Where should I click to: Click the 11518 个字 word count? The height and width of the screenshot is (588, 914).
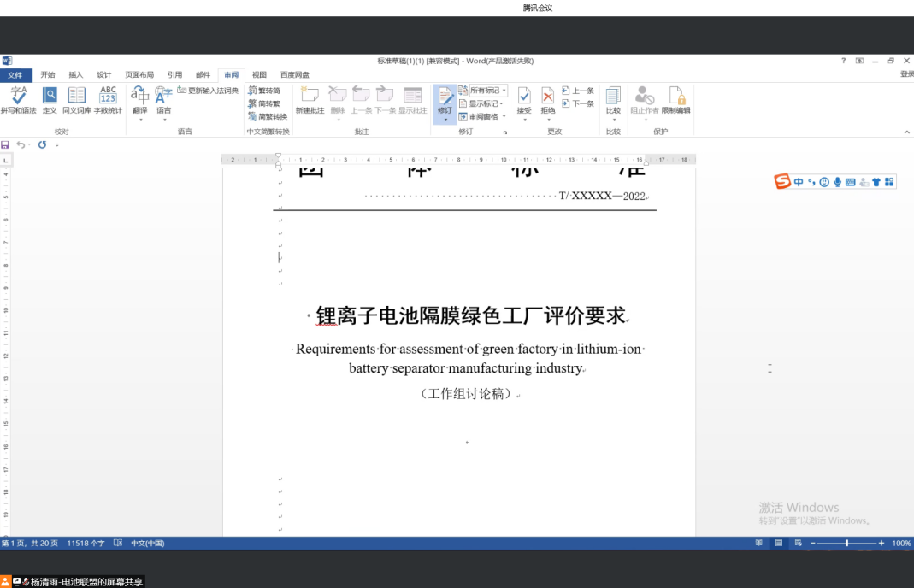point(86,543)
